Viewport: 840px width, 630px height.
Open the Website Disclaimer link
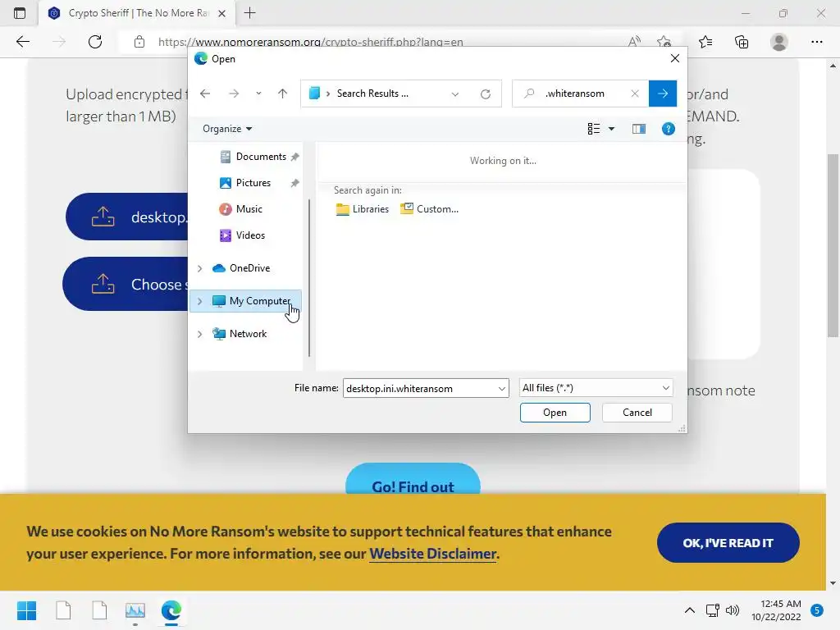pyautogui.click(x=433, y=554)
